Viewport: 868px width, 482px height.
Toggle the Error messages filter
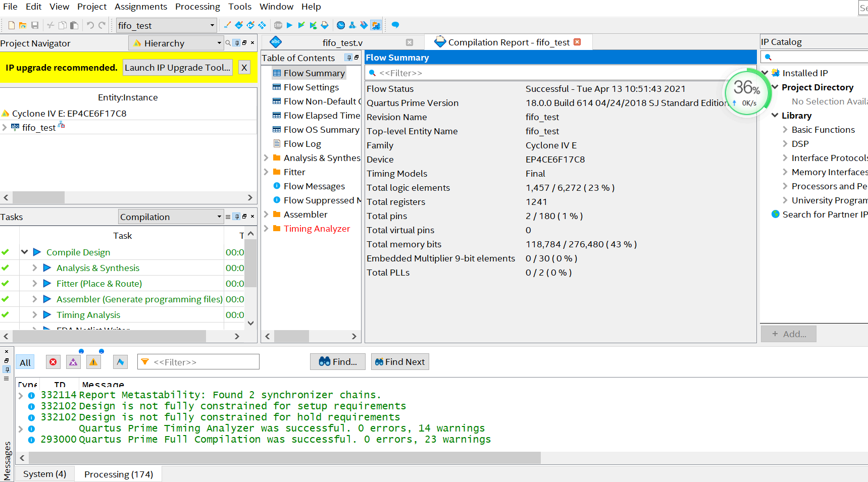coord(53,362)
